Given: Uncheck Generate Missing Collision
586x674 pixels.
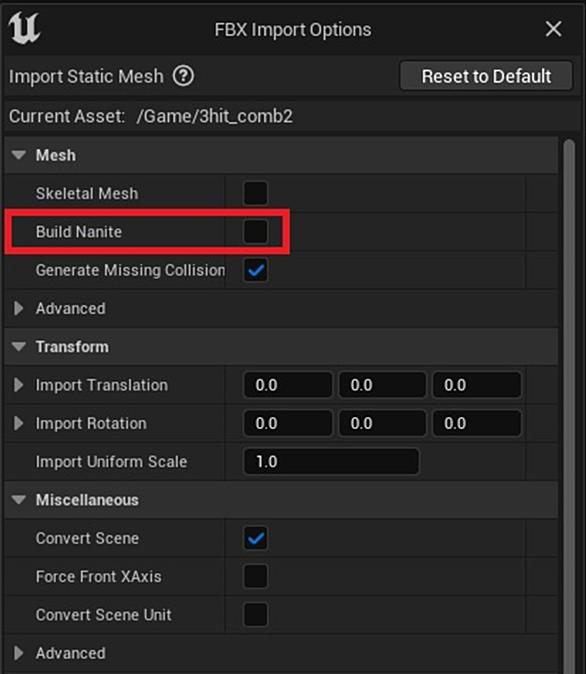Looking at the screenshot, I should click(255, 270).
